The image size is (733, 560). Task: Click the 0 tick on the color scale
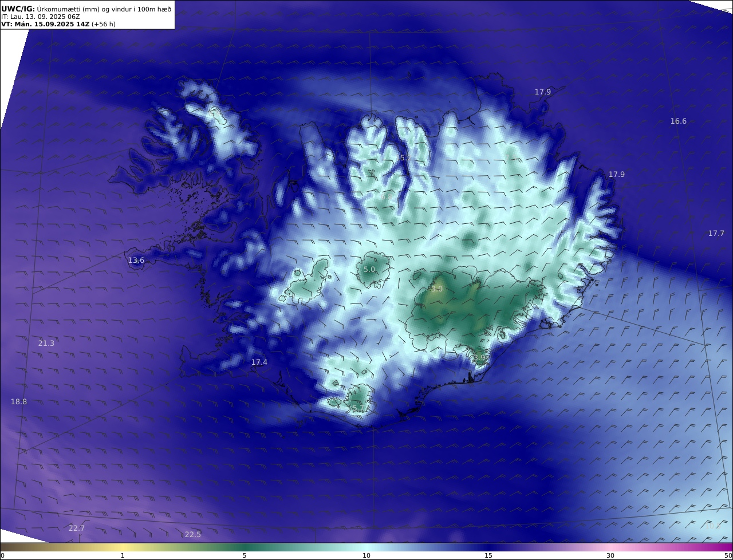(2, 555)
